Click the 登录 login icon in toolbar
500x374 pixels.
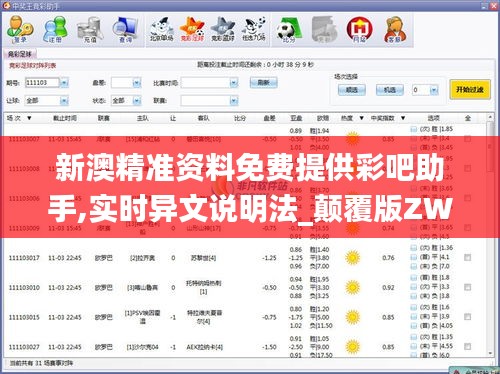click(x=20, y=29)
